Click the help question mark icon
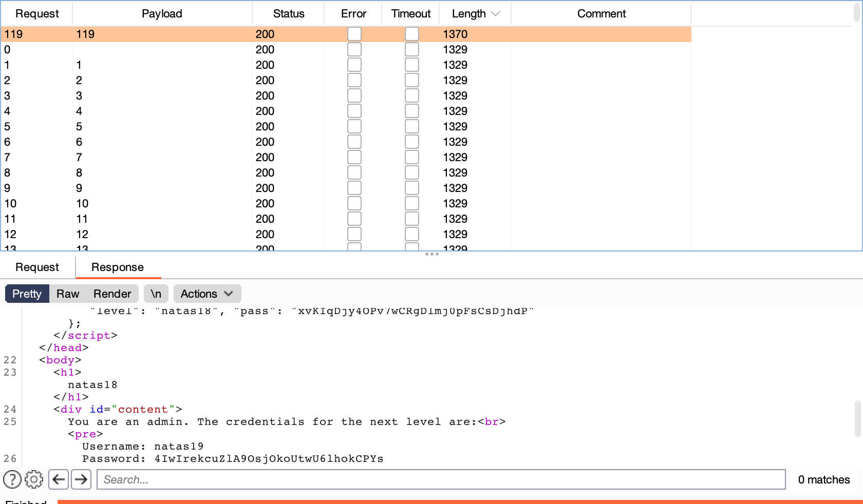Image resolution: width=863 pixels, height=504 pixels. click(x=12, y=479)
